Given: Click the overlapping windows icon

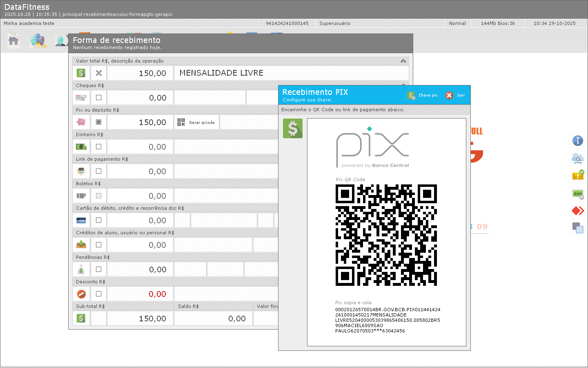Looking at the screenshot, I should coord(578,228).
